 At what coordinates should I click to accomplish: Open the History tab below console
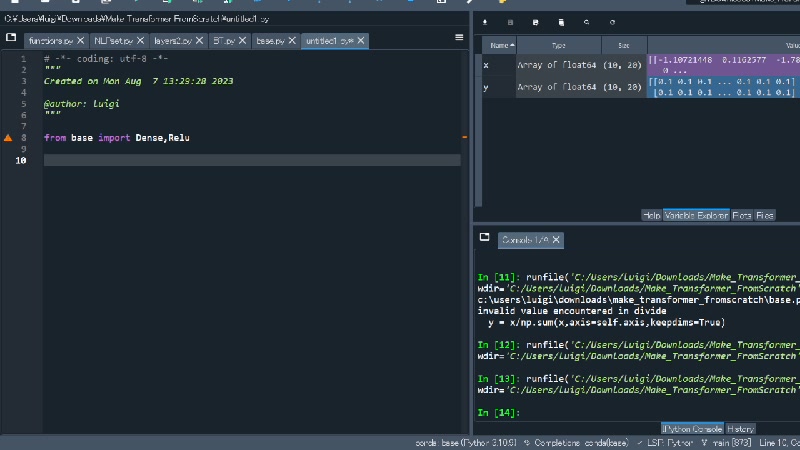741,429
